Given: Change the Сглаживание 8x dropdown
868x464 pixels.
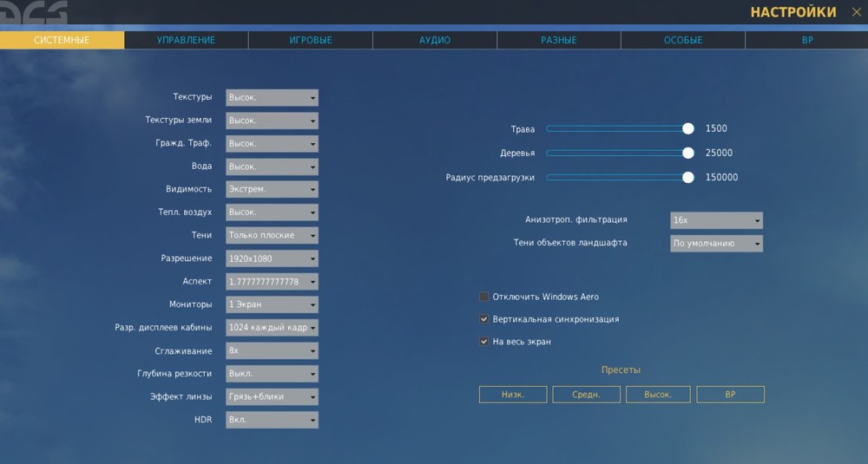Looking at the screenshot, I should click(272, 350).
